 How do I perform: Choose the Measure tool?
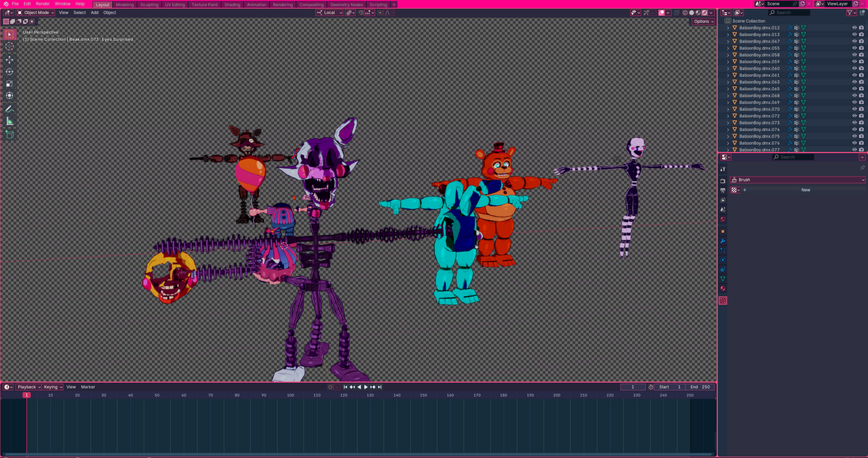(9, 121)
